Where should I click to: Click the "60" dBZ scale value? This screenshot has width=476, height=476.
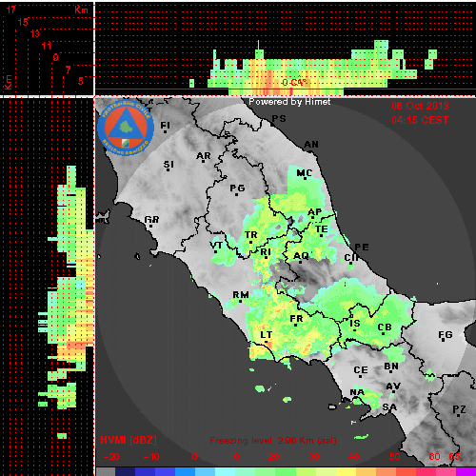point(434,457)
